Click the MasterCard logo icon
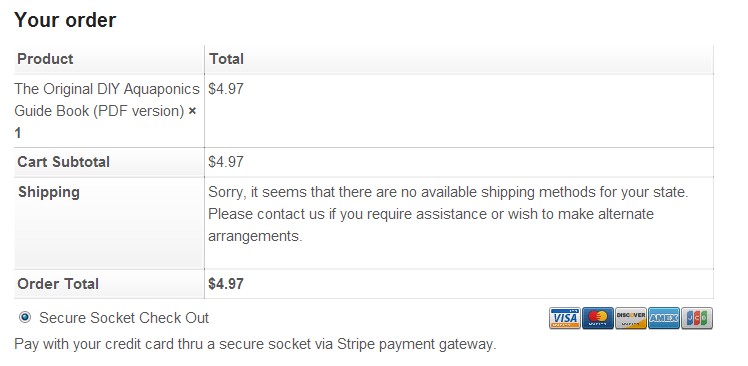This screenshot has height=366, width=748. [x=598, y=318]
